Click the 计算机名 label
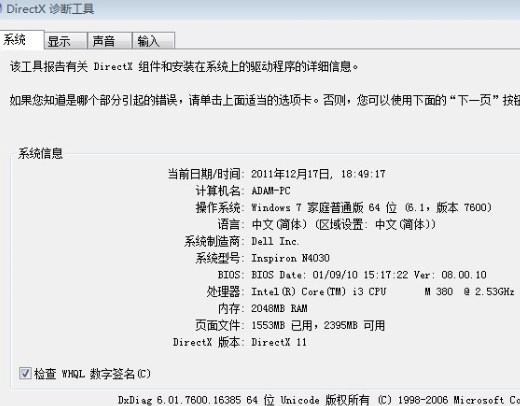 tap(220, 191)
